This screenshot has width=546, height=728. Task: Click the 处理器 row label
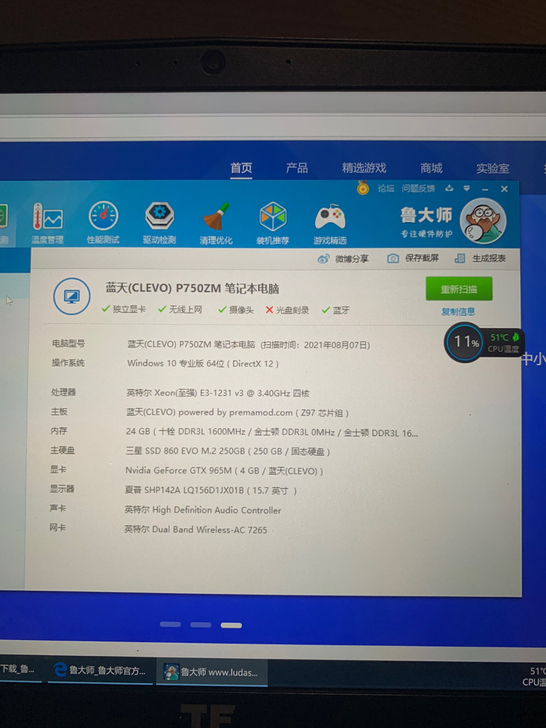click(63, 392)
